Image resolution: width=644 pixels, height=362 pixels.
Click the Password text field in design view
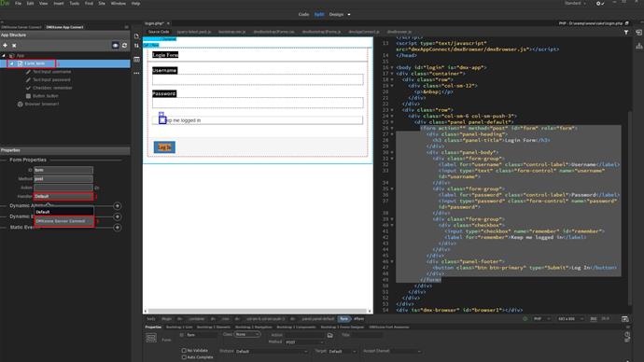258,103
